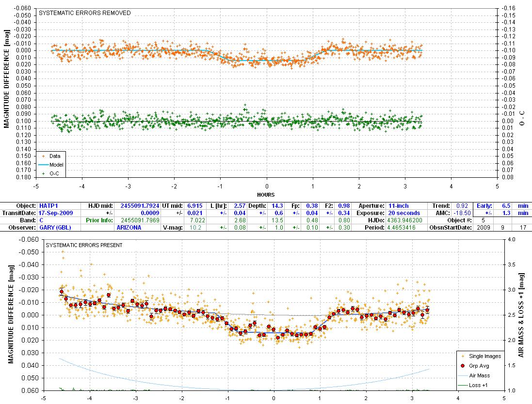Click the Fp value "0.38"
Image resolution: width=532 pixels, height=404 pixels.
(x=312, y=206)
